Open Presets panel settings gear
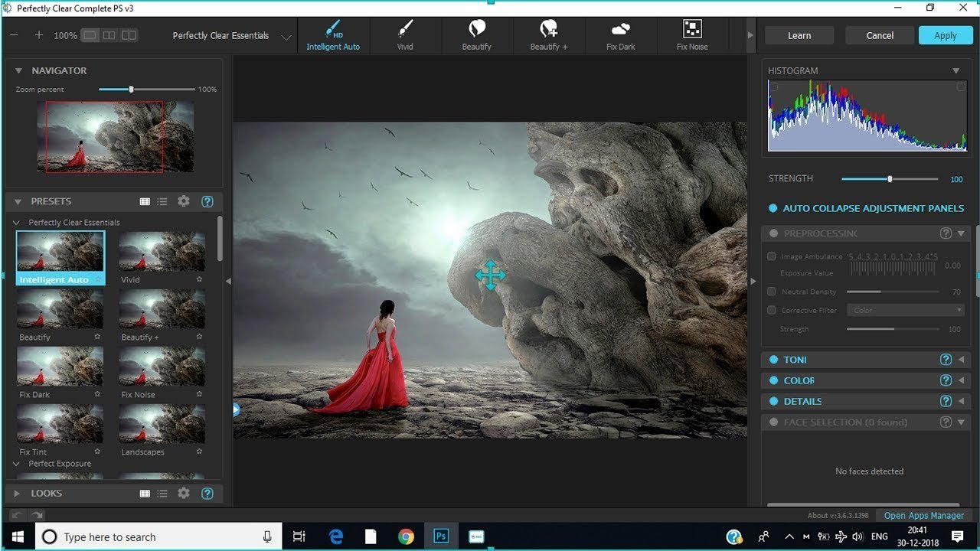Image resolution: width=980 pixels, height=551 pixels. 184,201
